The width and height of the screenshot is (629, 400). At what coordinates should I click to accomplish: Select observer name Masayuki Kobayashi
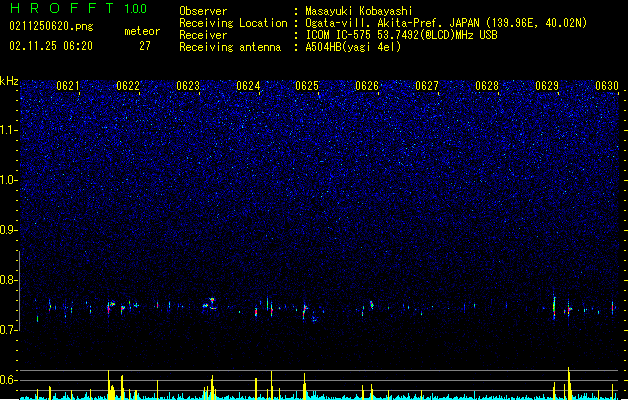pyautogui.click(x=359, y=11)
